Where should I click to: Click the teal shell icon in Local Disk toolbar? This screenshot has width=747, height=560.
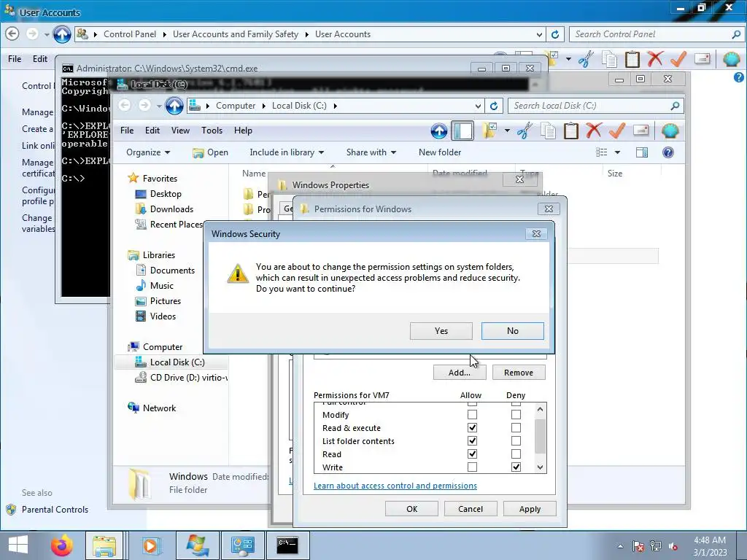point(670,131)
